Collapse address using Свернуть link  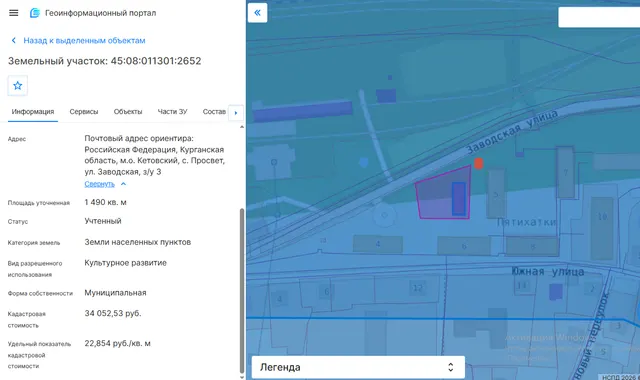point(100,184)
